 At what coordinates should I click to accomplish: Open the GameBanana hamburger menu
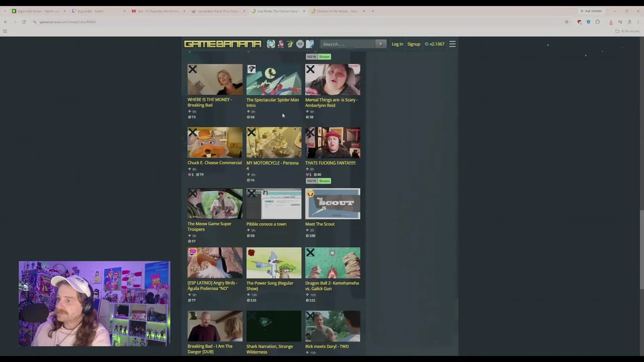coord(452,44)
